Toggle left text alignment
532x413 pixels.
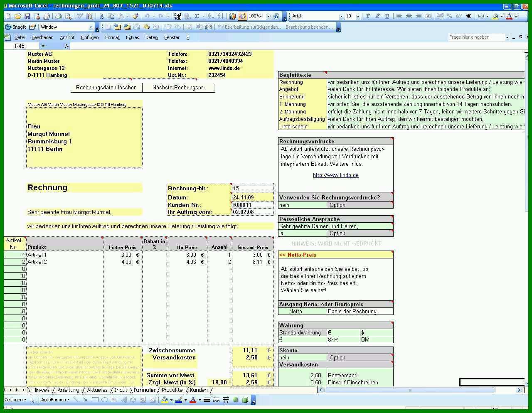click(x=399, y=16)
